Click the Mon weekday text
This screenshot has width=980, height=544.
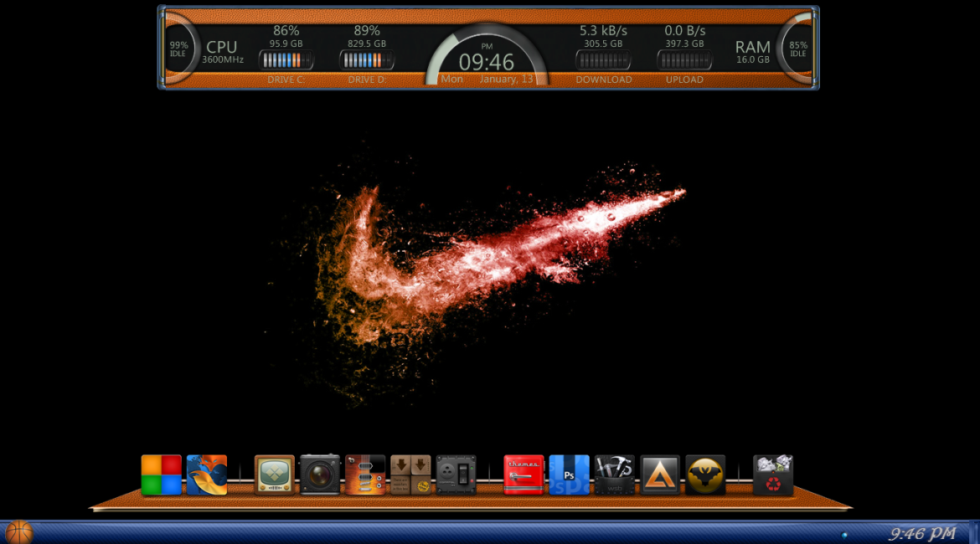(451, 80)
